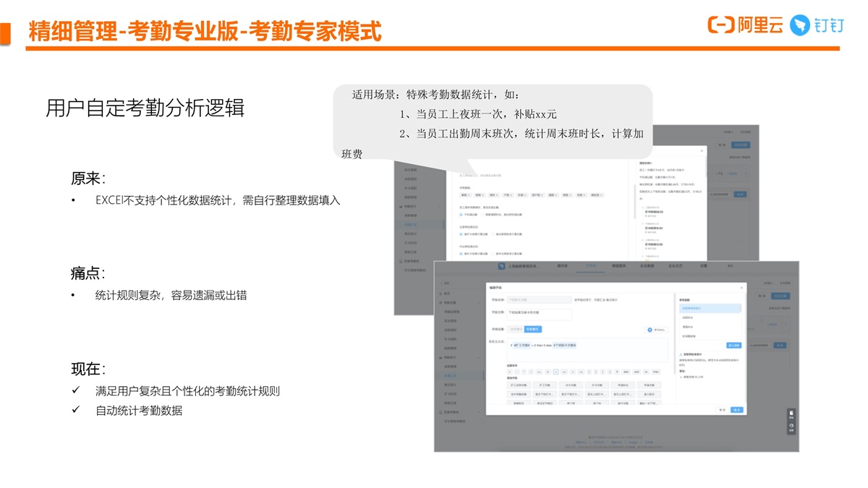Click the DingTalk blue wing logo
The height and width of the screenshot is (488, 868).
click(x=799, y=25)
